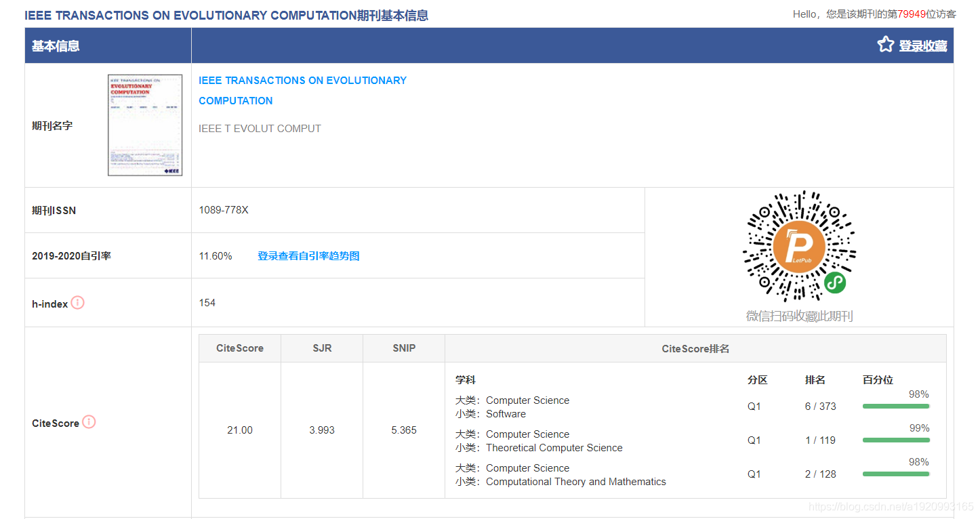This screenshot has height=519, width=980.
Task: Click the visitor count 79949
Action: click(912, 14)
